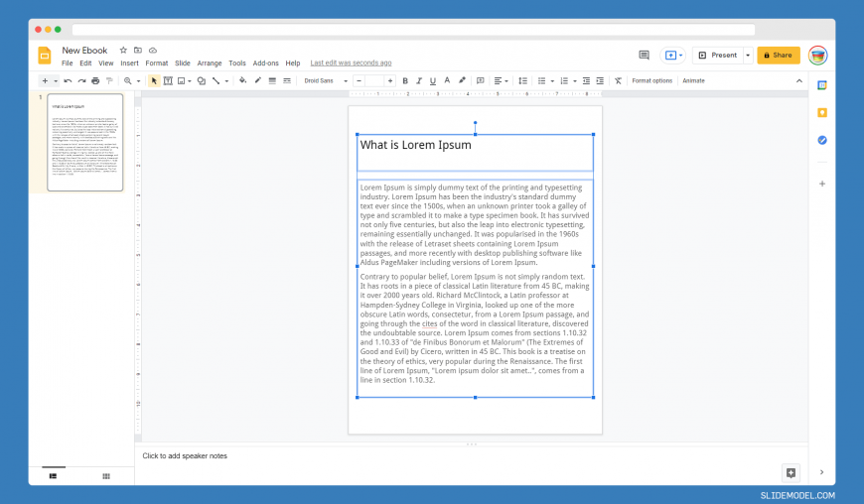The image size is (864, 504).
Task: Open the insert image dropdown arrow
Action: pos(190,81)
